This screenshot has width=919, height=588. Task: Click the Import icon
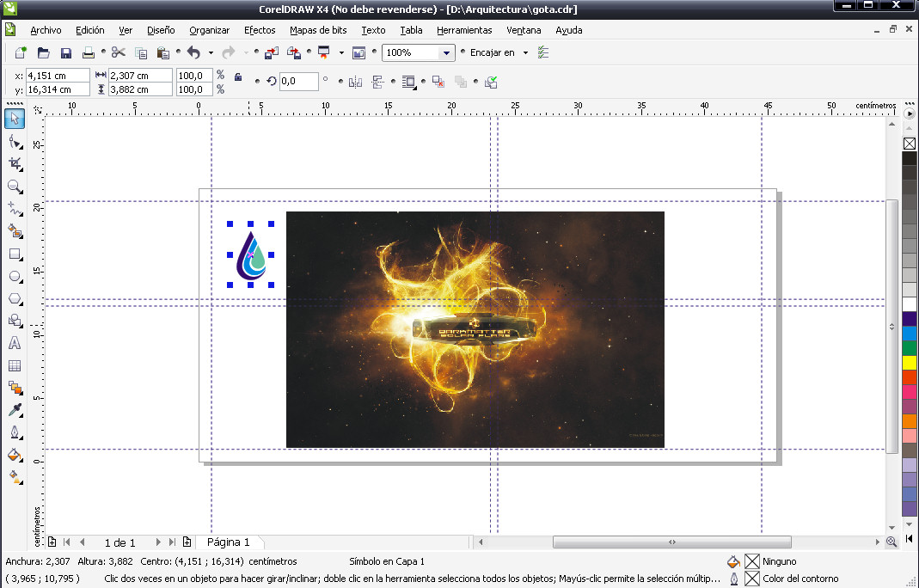click(x=272, y=52)
